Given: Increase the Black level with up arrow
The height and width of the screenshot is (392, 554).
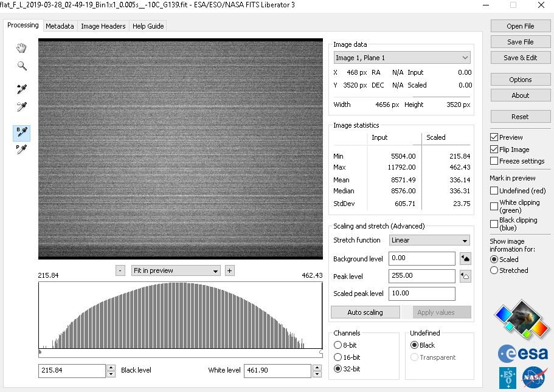Looking at the screenshot, I should pyautogui.click(x=111, y=368).
